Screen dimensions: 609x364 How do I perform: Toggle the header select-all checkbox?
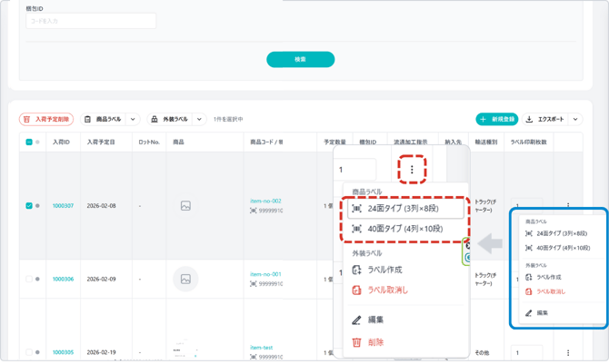click(x=29, y=143)
